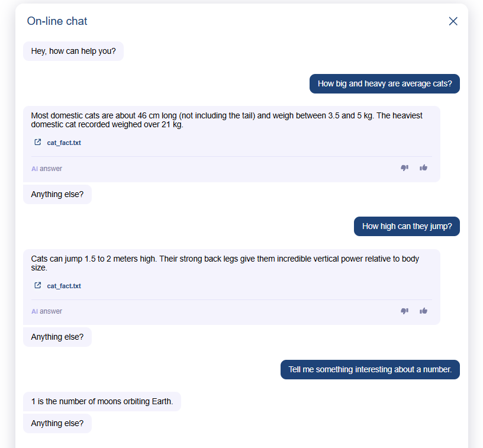Click the "Hey, how can help you?" greeting bubble
Viewport: 483px width, 448px height.
73,51
